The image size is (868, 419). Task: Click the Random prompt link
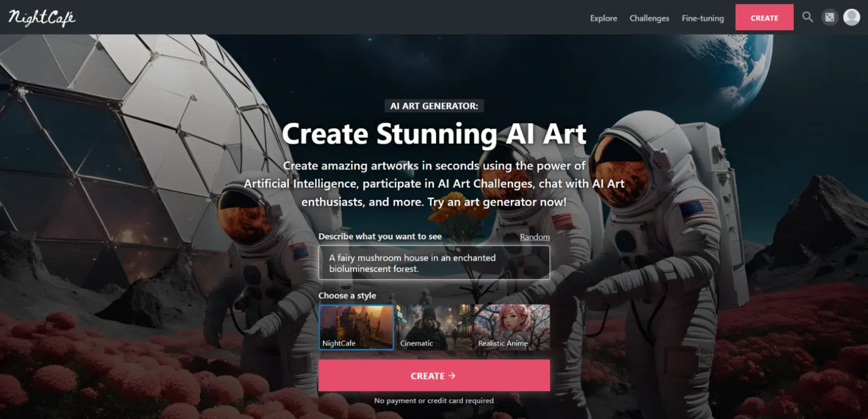tap(535, 237)
